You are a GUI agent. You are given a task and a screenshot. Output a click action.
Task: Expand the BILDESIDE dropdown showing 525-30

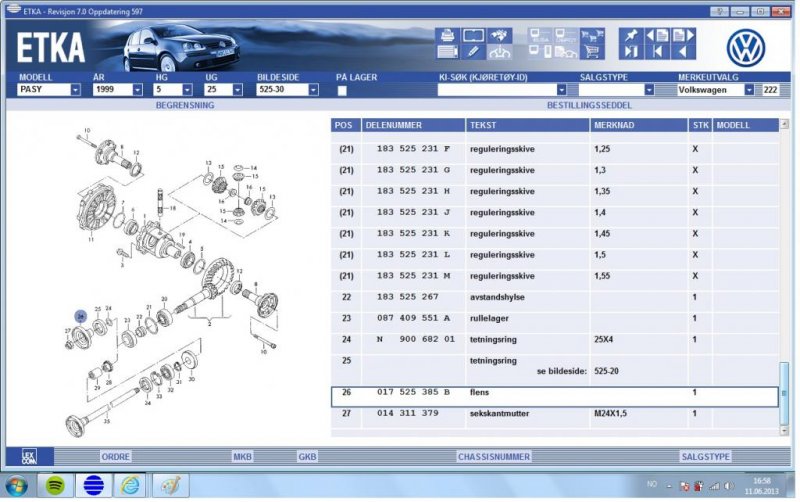pyautogui.click(x=313, y=90)
